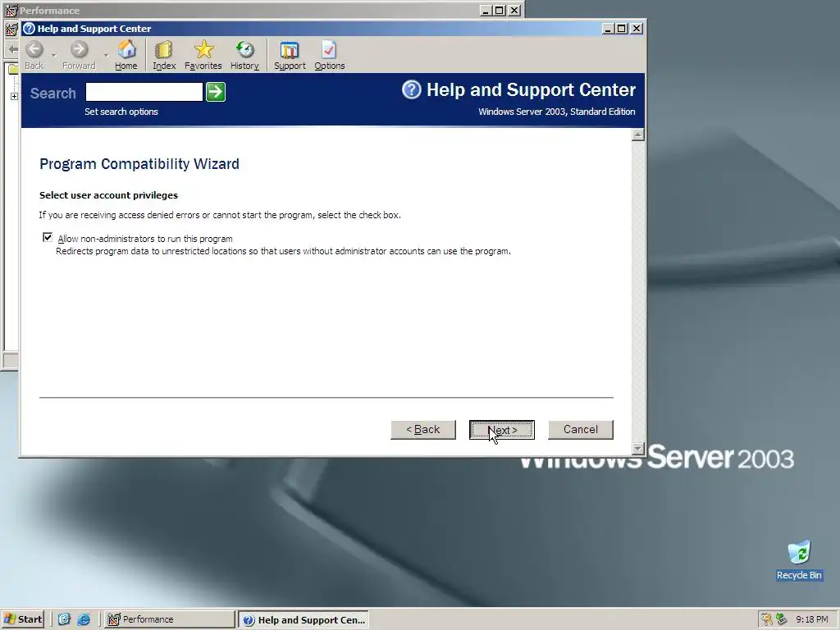Focus the Search text field
Image resolution: width=840 pixels, height=630 pixels.
[144, 92]
